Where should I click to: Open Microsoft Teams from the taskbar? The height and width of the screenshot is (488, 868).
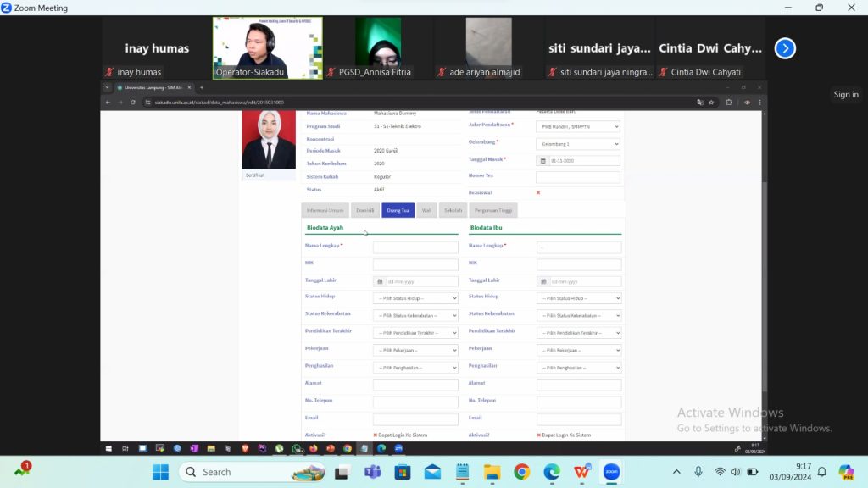point(372,472)
